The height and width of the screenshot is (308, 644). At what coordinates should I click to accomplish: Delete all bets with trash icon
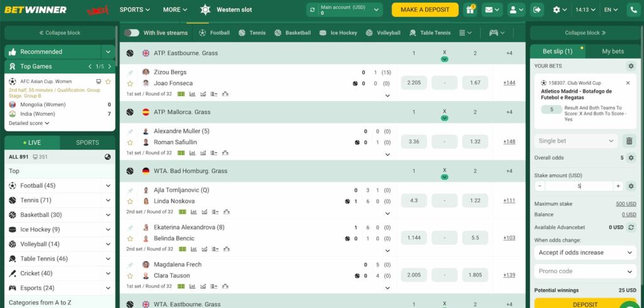(x=629, y=141)
